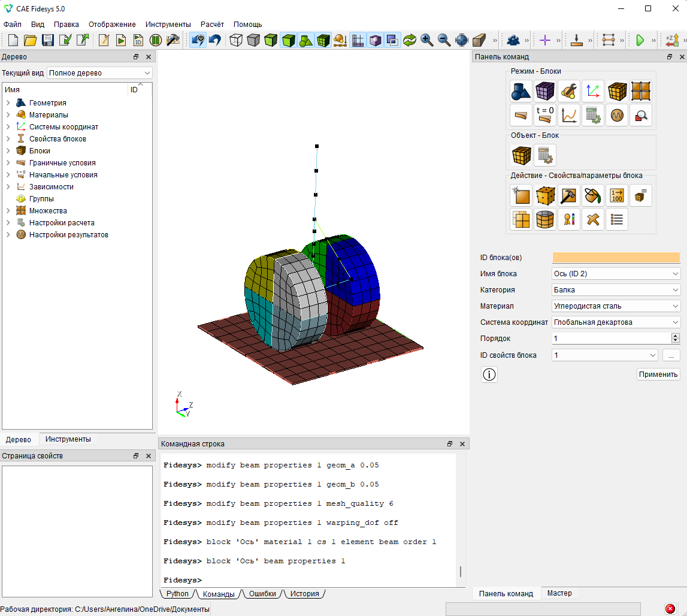Click the renumber 1→100 block action icon
Image resolution: width=687 pixels, height=616 pixels.
click(617, 195)
